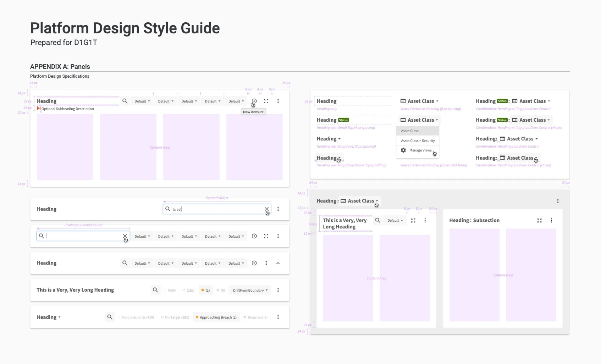This screenshot has width=601, height=364.
Task: Open the kebab menu in the Heading : Subsection card
Action: pos(551,220)
